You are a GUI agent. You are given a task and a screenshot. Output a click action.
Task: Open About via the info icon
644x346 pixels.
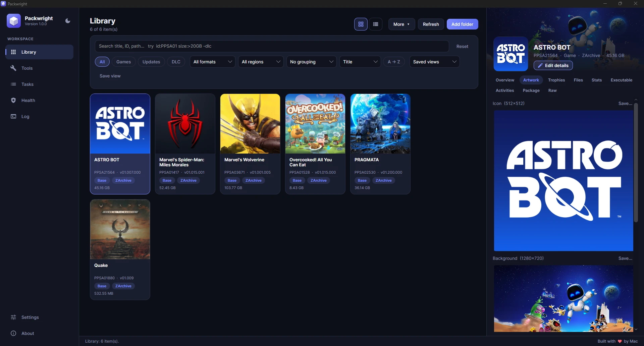13,333
